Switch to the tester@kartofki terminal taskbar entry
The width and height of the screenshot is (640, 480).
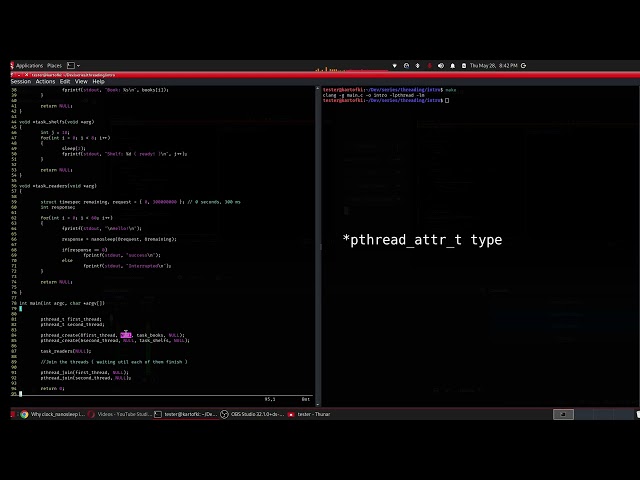pos(186,414)
